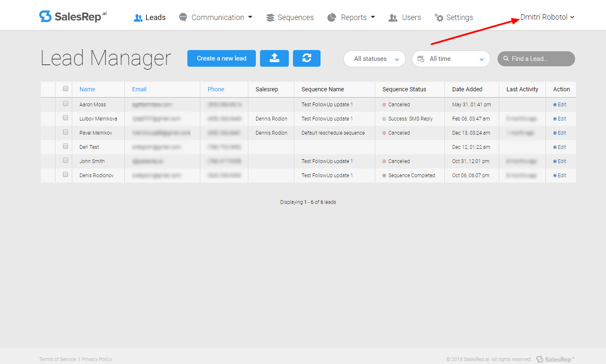
Task: Click the search magnifier icon
Action: coord(506,59)
